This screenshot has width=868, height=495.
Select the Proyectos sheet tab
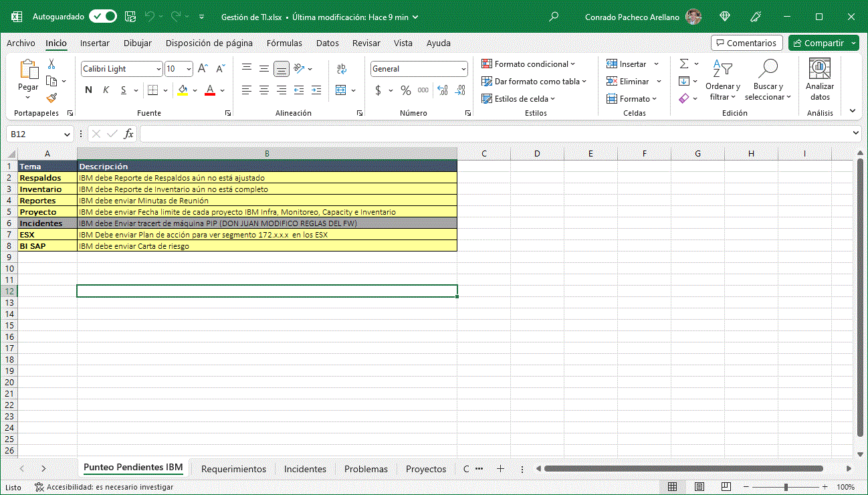click(x=426, y=469)
